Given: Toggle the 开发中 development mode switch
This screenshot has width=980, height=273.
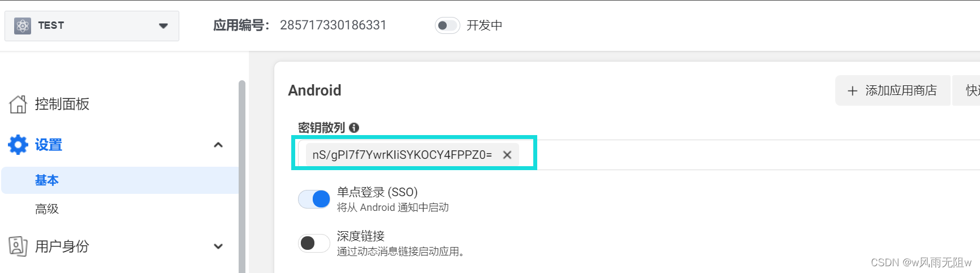Looking at the screenshot, I should coord(447,25).
